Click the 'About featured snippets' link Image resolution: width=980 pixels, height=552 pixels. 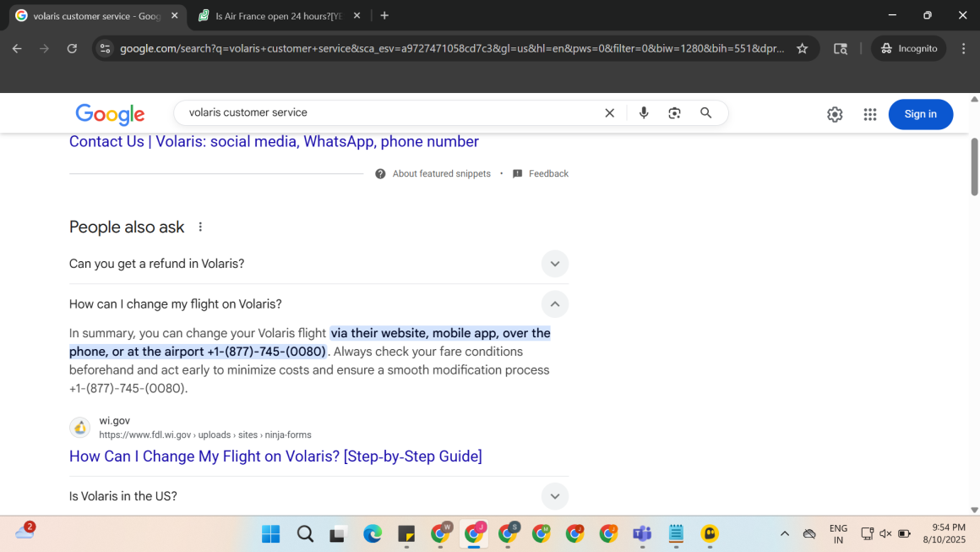(441, 174)
